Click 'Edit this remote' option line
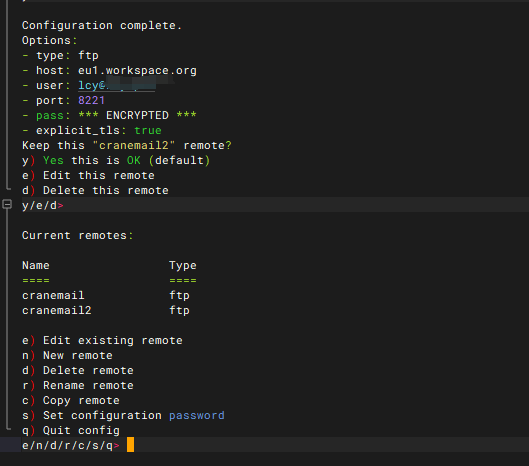Screen dimensions: 529x466 [88, 175]
